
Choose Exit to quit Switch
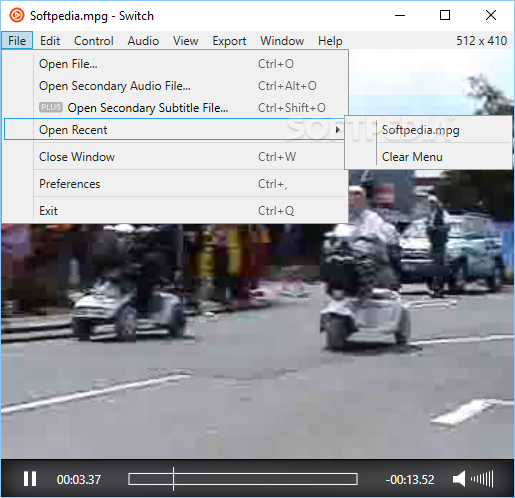click(x=175, y=211)
